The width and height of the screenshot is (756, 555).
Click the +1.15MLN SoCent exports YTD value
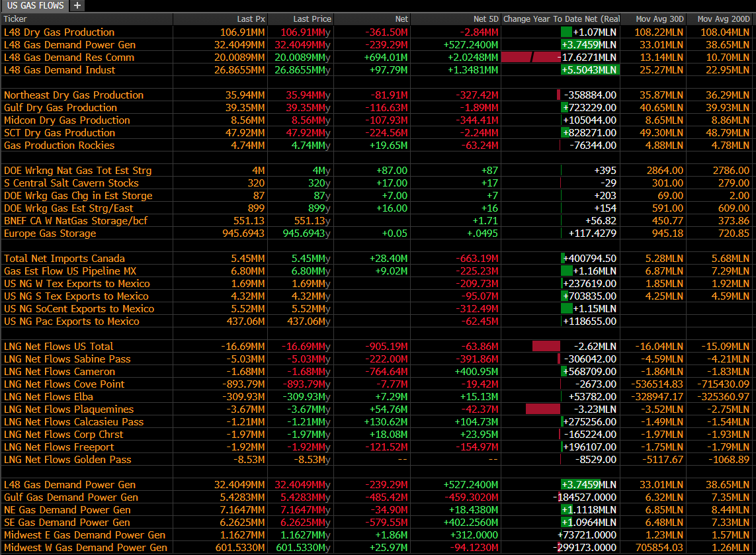(x=595, y=309)
